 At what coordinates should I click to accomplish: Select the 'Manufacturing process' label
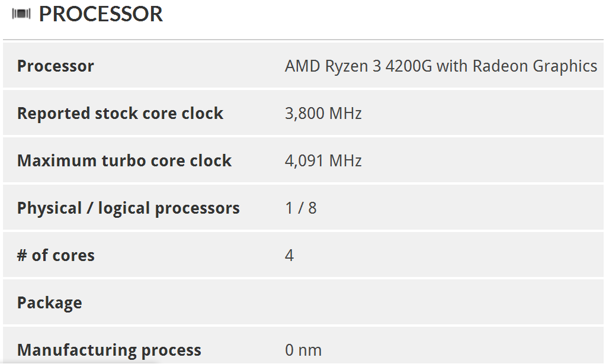[x=109, y=350]
